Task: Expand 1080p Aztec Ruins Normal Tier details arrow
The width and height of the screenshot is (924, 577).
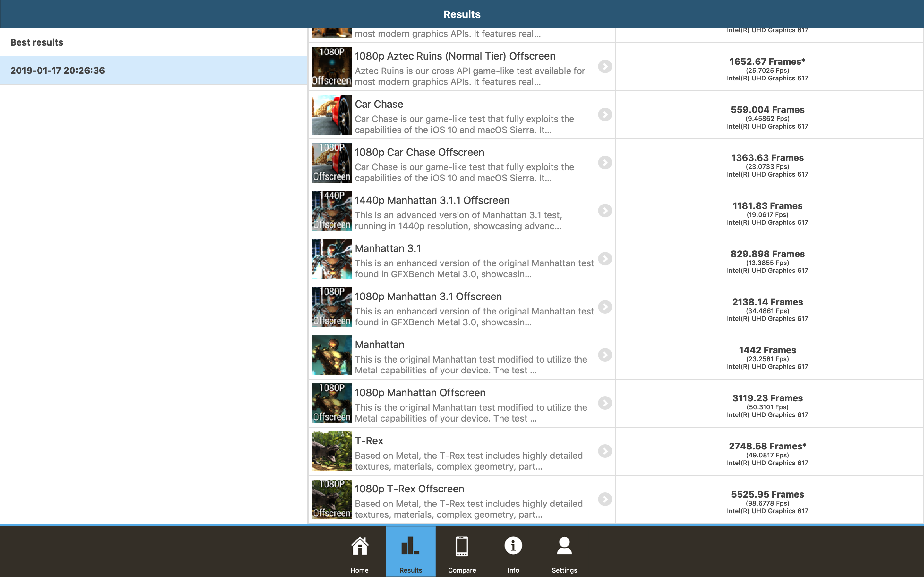Action: point(605,66)
